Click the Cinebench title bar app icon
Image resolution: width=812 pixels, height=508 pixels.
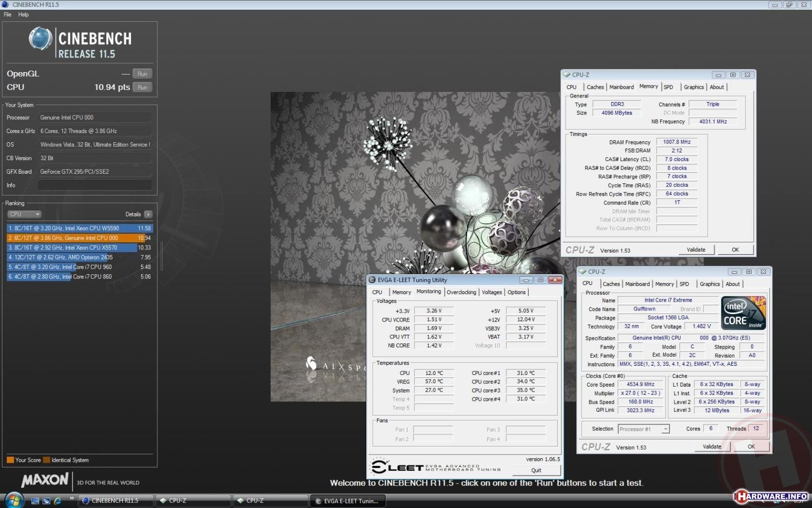(6, 4)
